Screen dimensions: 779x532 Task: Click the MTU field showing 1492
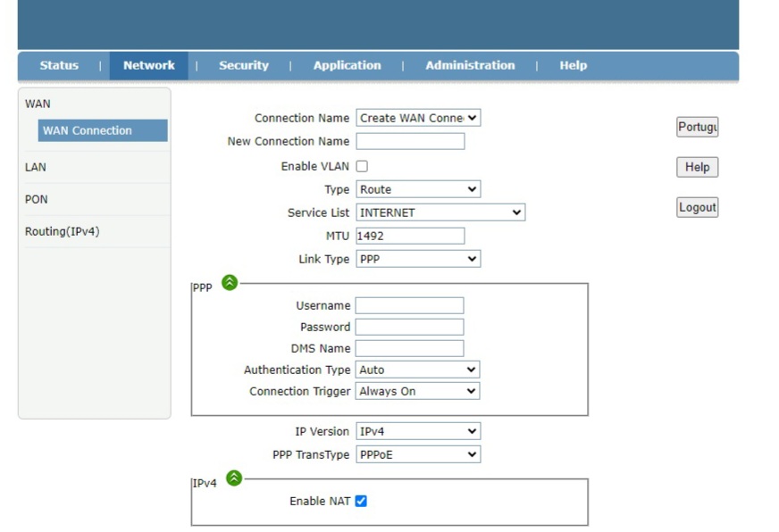(410, 236)
